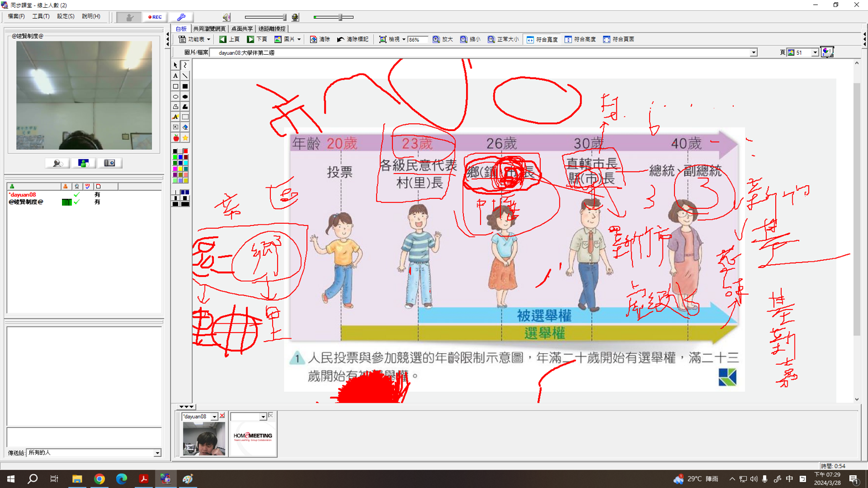Image resolution: width=868 pixels, height=488 pixels.
Task: Select the straight line drawing tool
Action: [185, 76]
